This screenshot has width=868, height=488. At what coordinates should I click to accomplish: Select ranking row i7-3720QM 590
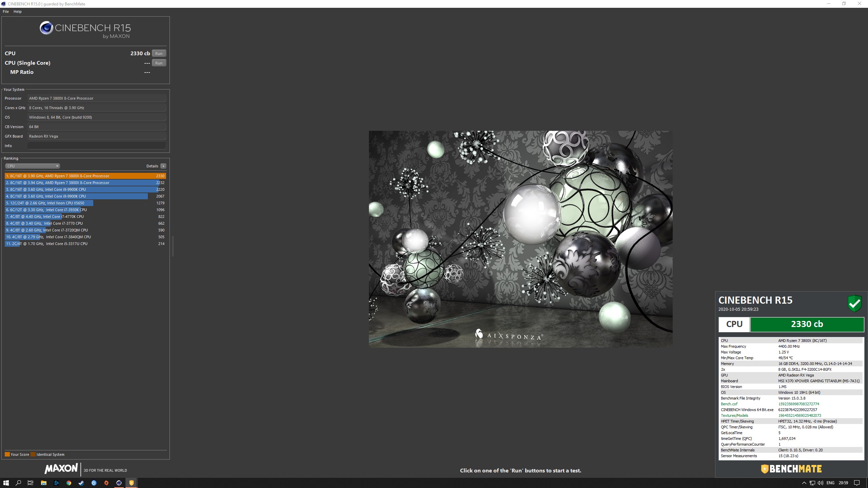(x=85, y=230)
